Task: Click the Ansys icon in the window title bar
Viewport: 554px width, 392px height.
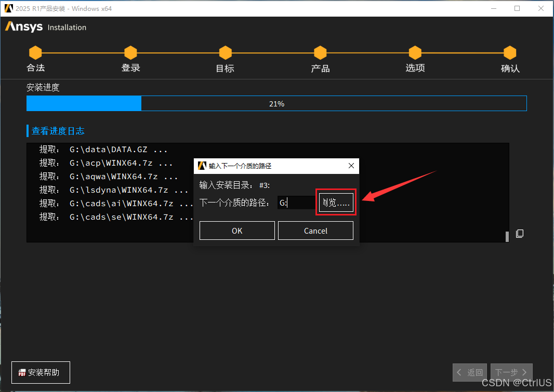Action: pos(8,8)
